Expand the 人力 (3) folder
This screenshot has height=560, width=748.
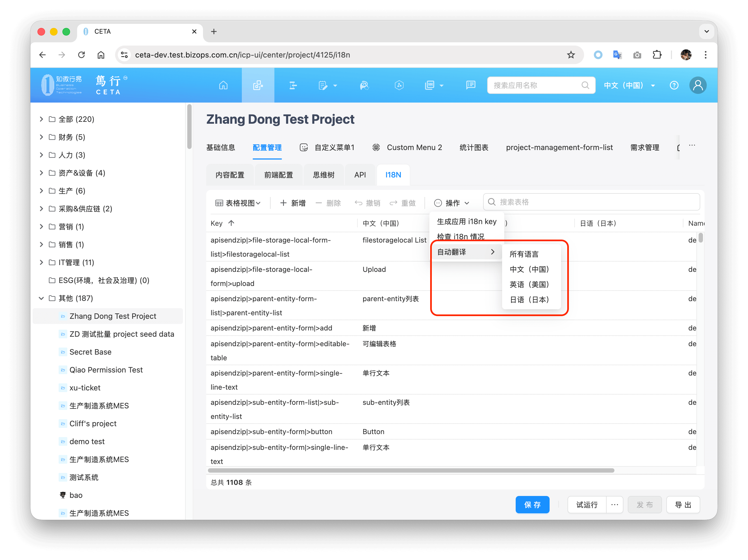click(41, 155)
